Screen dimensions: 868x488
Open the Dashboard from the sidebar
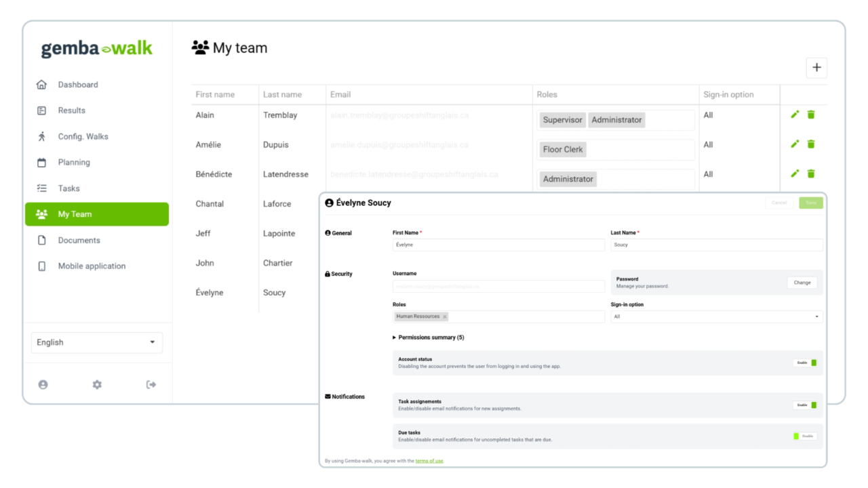point(78,84)
